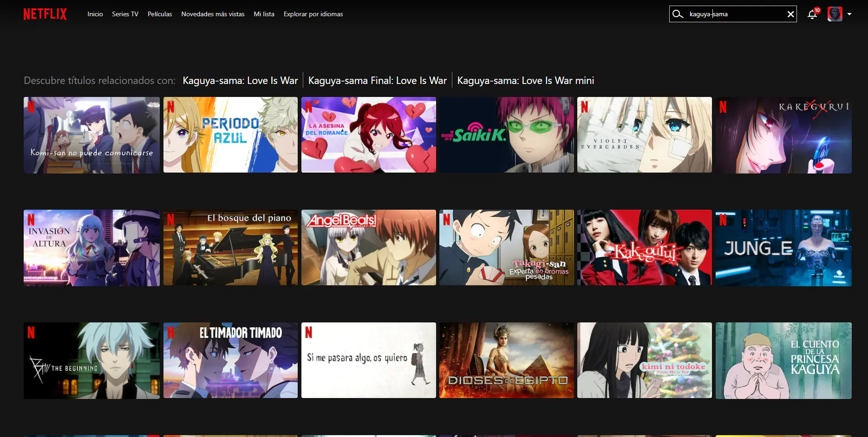Screen dimensions: 868x437
Task: Open Violet Evergarden title card
Action: (x=645, y=135)
